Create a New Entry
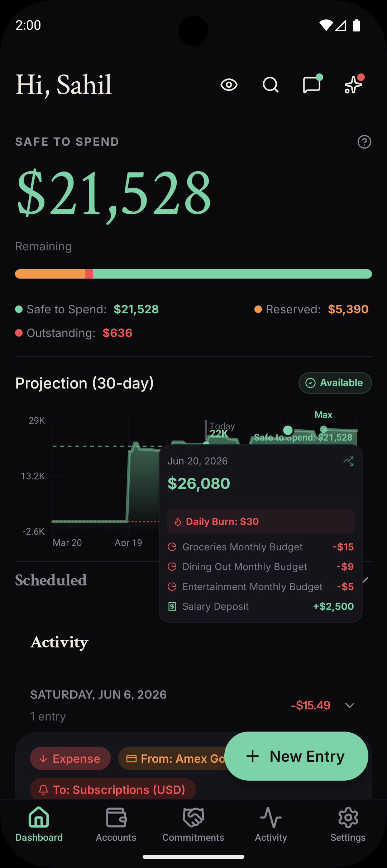 [296, 756]
